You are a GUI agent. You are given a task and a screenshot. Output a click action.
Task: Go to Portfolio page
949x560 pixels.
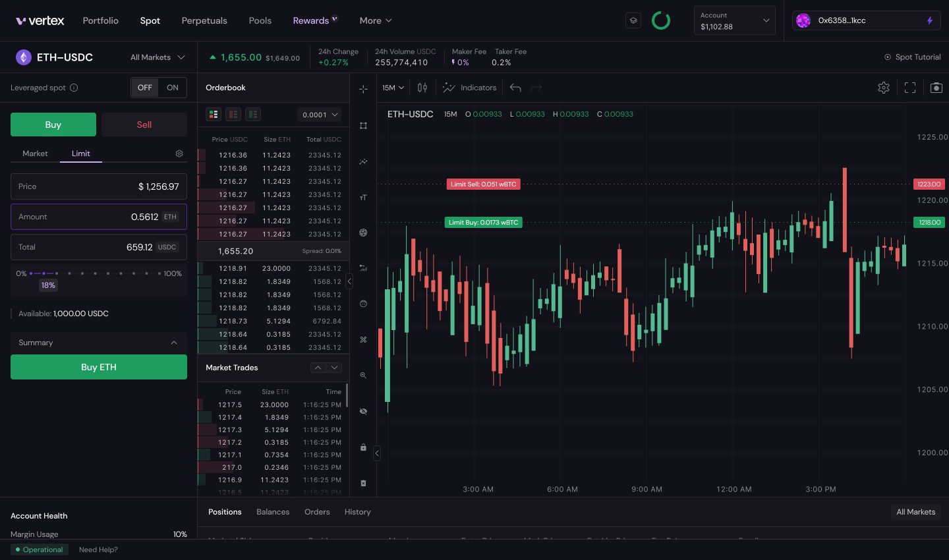click(x=101, y=20)
